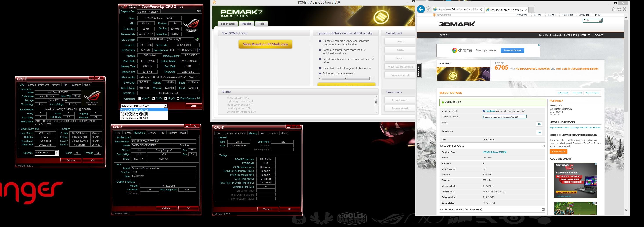Viewport: 644px width, 227px height.
Task: Click the Delete result button
Action: (x=563, y=93)
